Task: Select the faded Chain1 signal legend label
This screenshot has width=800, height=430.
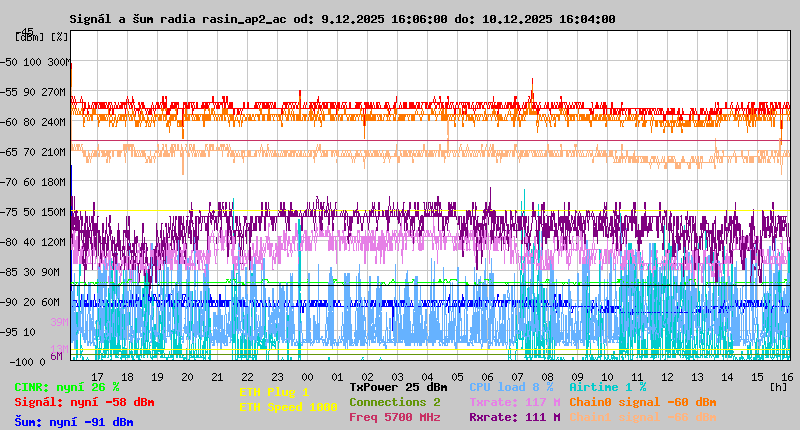Action: pyautogui.click(x=643, y=417)
